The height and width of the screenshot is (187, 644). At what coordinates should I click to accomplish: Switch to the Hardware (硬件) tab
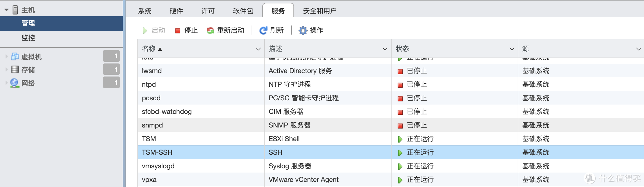coord(176,11)
